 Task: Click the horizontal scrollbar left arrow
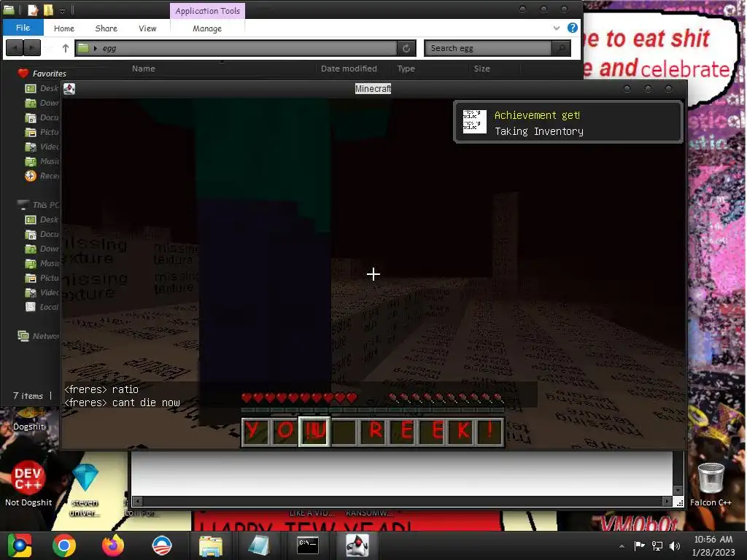coord(137,502)
